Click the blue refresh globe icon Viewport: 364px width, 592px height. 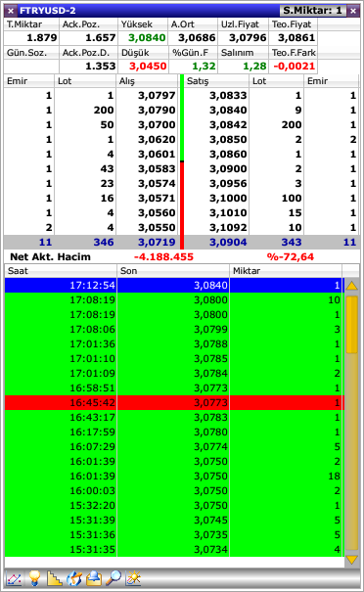tap(74, 578)
